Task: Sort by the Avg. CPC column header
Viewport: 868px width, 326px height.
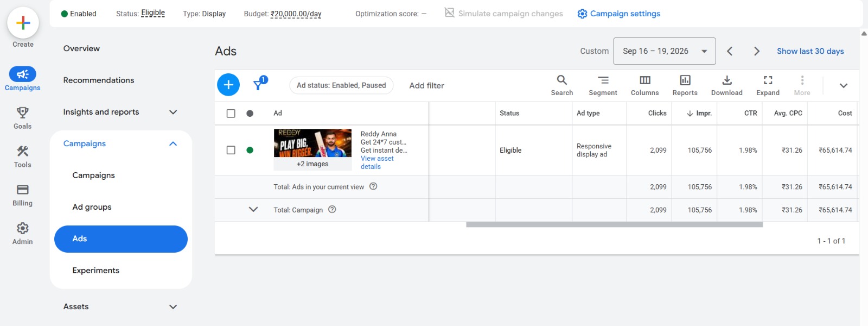Action: [788, 113]
